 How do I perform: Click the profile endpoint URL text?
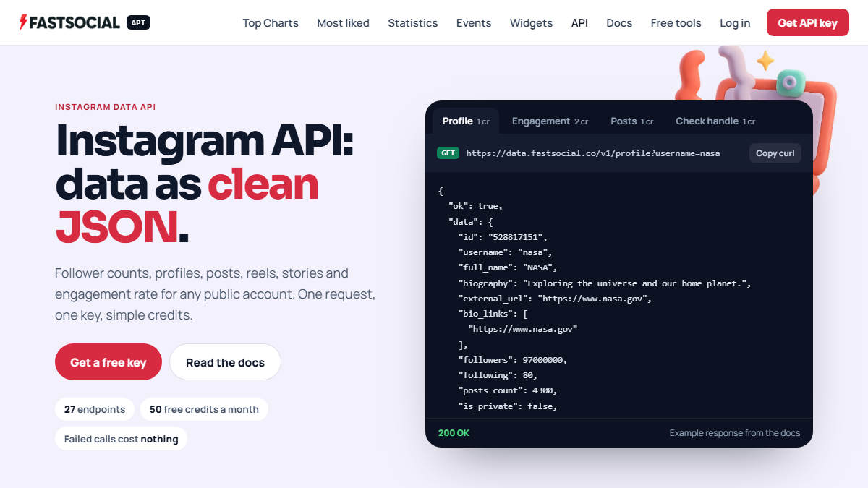pos(592,153)
